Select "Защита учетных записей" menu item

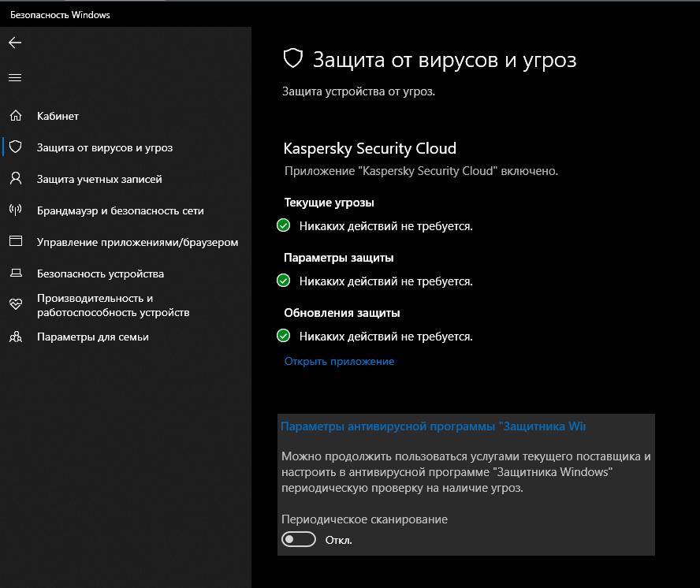pyautogui.click(x=99, y=179)
